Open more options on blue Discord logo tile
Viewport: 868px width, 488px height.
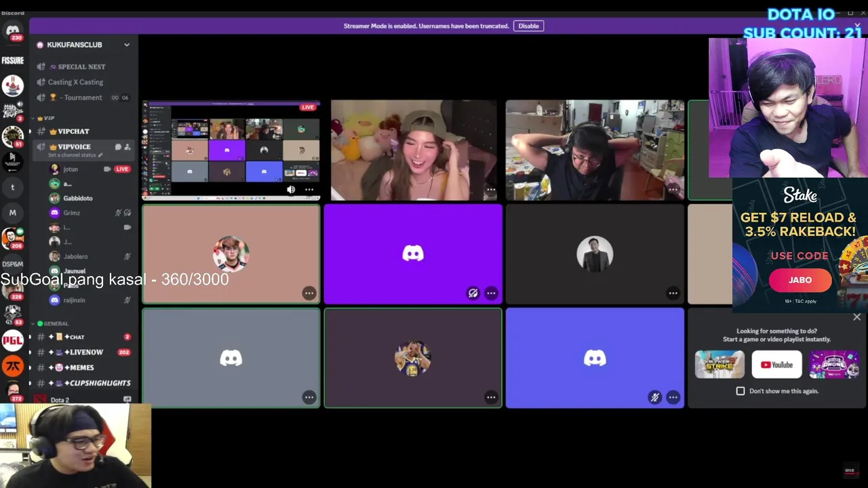coord(673,397)
